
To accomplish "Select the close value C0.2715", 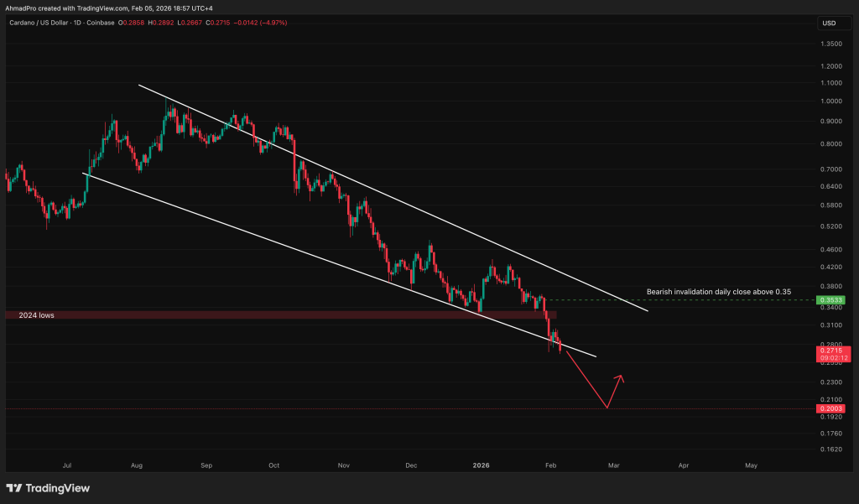I will click(216, 23).
